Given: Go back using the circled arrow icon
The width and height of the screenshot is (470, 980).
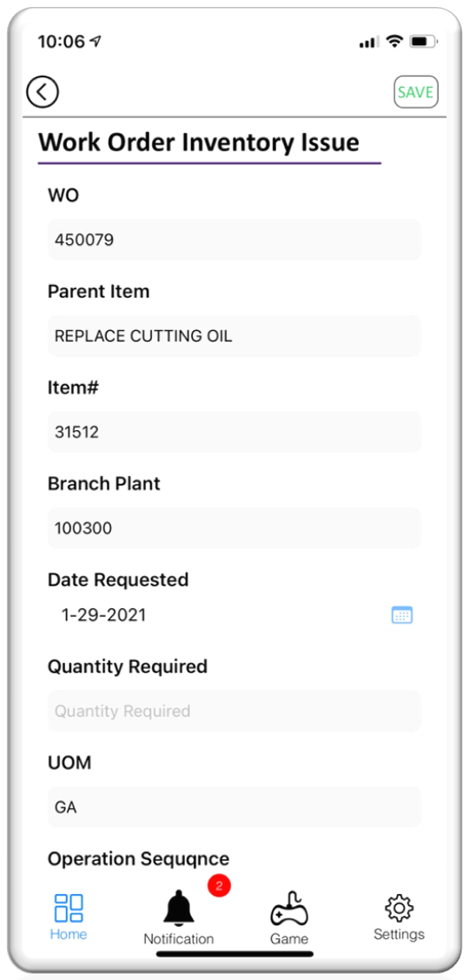Looking at the screenshot, I should tap(43, 92).
